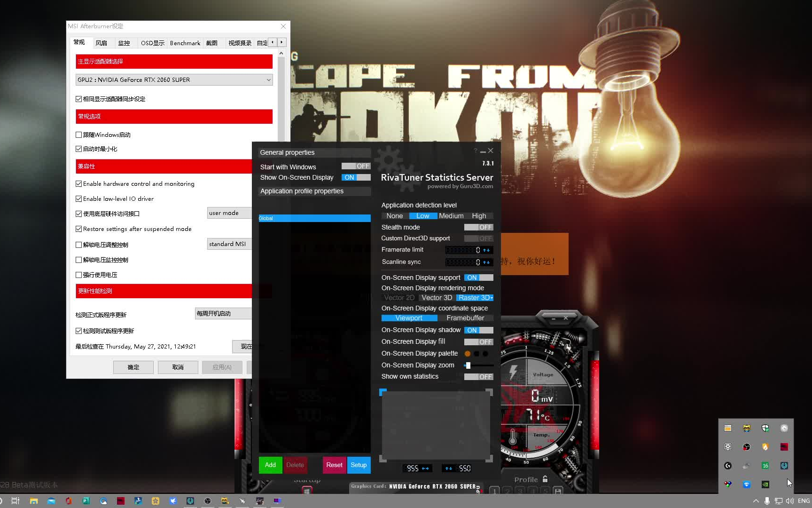
Task: Click the red-blue-green diamonds tray icon
Action: [x=728, y=484]
